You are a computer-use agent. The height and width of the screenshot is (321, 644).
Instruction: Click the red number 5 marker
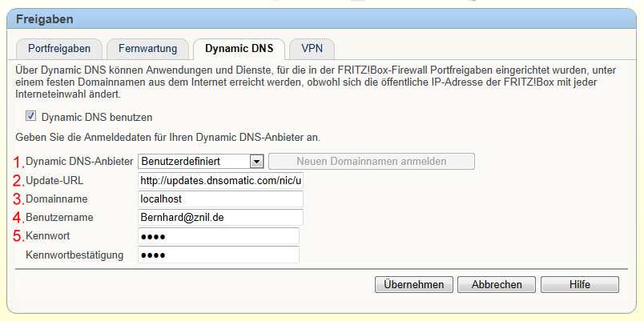click(18, 237)
